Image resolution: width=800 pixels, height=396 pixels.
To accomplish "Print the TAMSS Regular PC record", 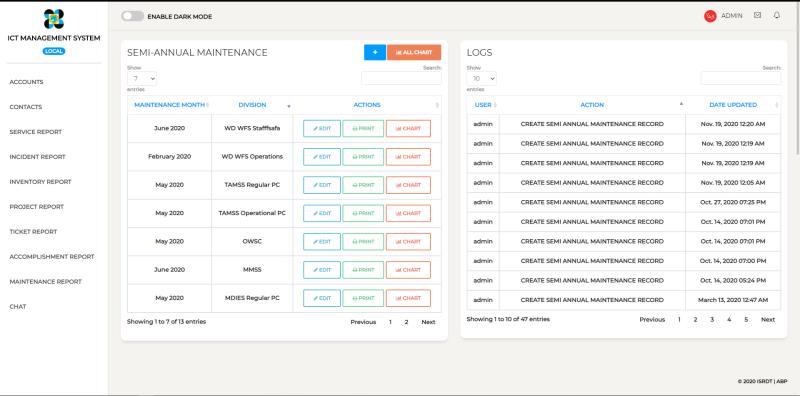I will pyautogui.click(x=363, y=185).
